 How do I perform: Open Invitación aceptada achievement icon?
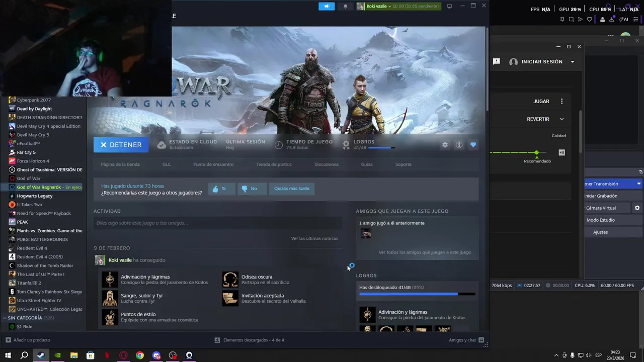coord(230,298)
